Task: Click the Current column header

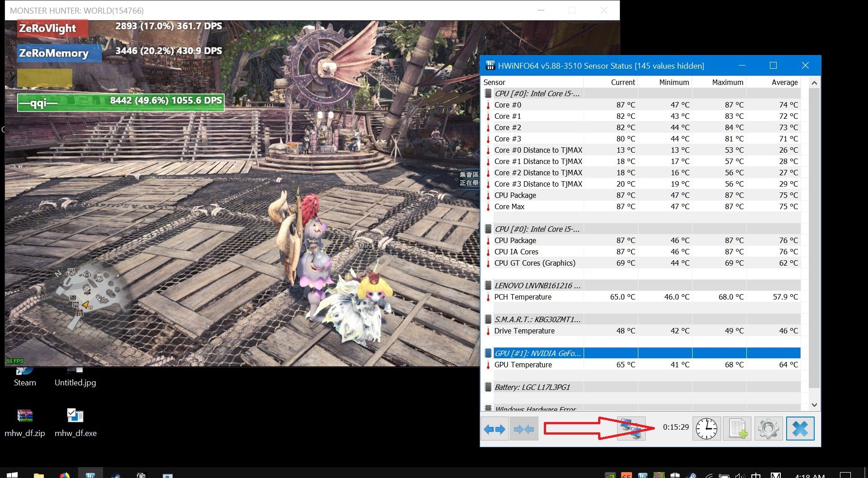Action: point(610,82)
